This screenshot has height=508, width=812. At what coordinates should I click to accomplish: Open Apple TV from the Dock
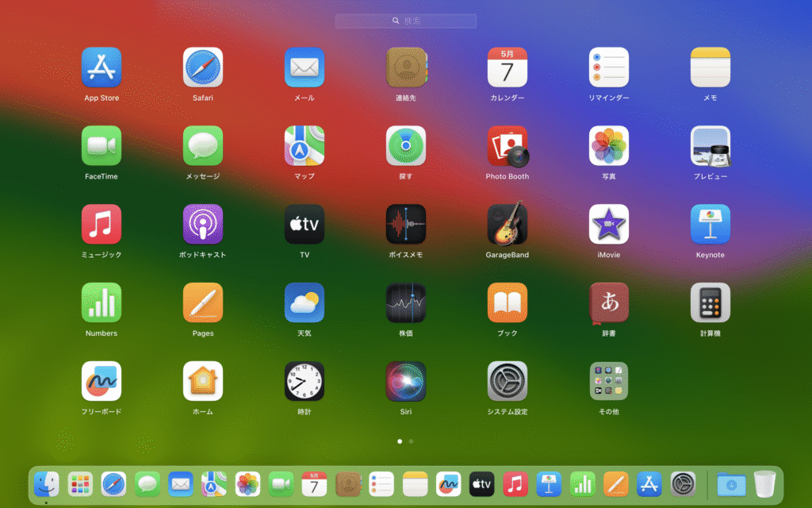(482, 484)
